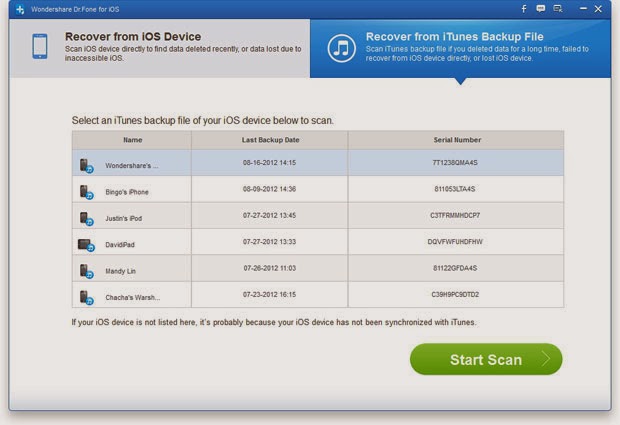Sort by the Last Backup Date column header

[x=270, y=140]
